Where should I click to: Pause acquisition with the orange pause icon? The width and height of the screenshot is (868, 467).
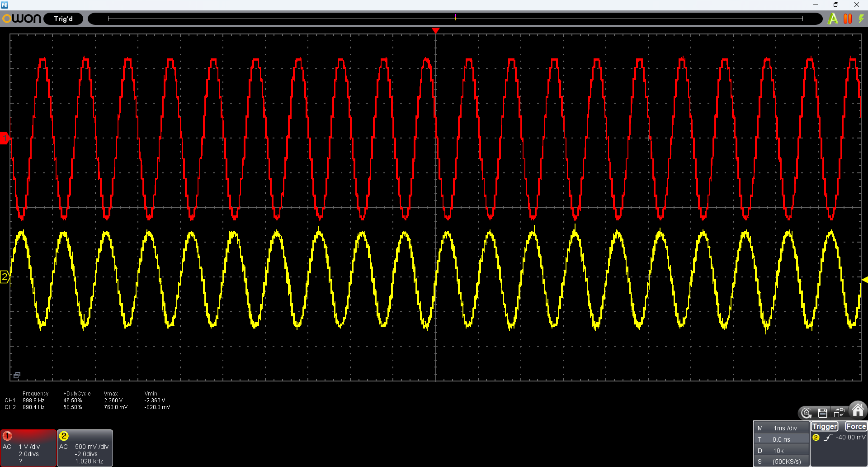point(848,19)
